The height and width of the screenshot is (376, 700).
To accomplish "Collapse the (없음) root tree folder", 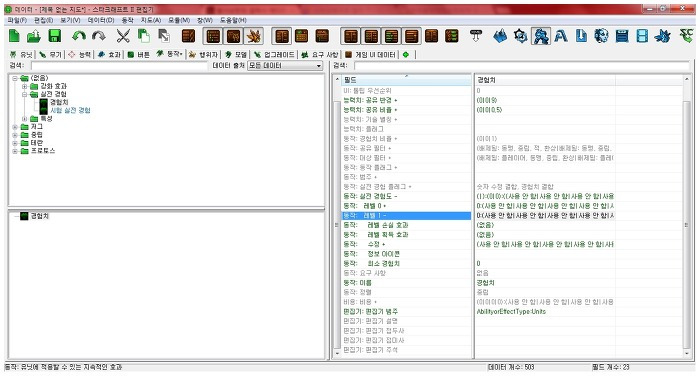I will [15, 78].
